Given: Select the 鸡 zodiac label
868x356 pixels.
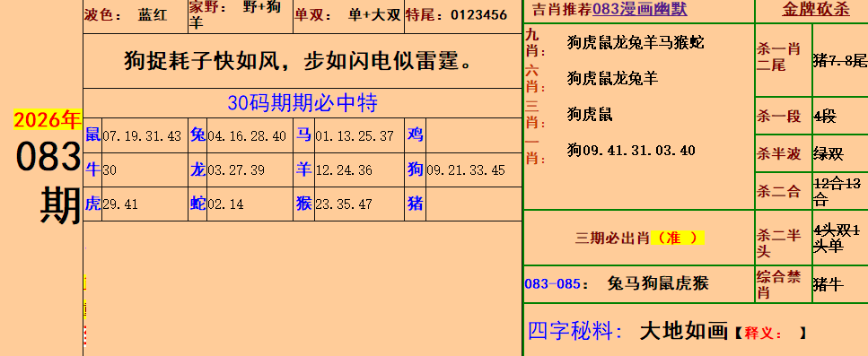Looking at the screenshot, I should click(x=416, y=135).
